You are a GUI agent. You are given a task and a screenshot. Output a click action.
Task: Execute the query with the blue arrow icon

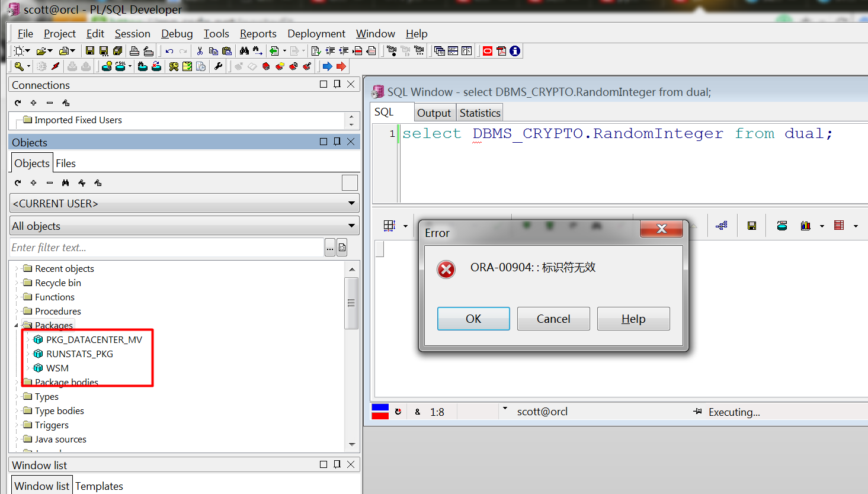(x=327, y=66)
